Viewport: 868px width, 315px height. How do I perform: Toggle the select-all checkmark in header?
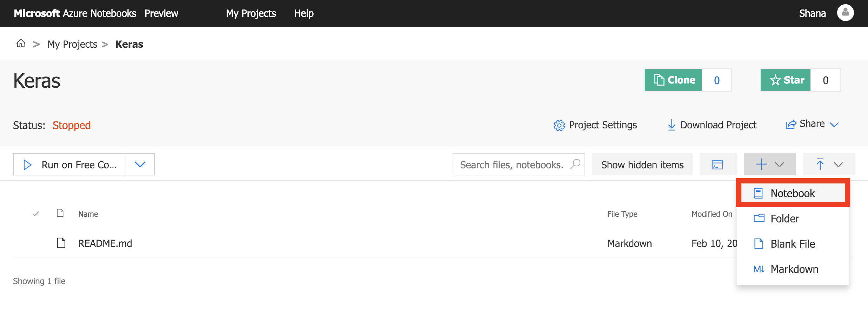pos(36,214)
